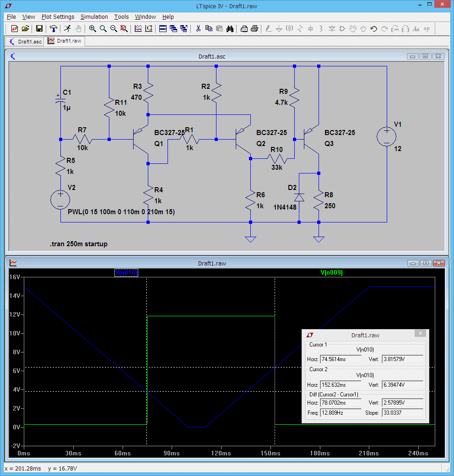454x476 pixels.
Task: Close the cursor readout dialog
Action: 421,333
